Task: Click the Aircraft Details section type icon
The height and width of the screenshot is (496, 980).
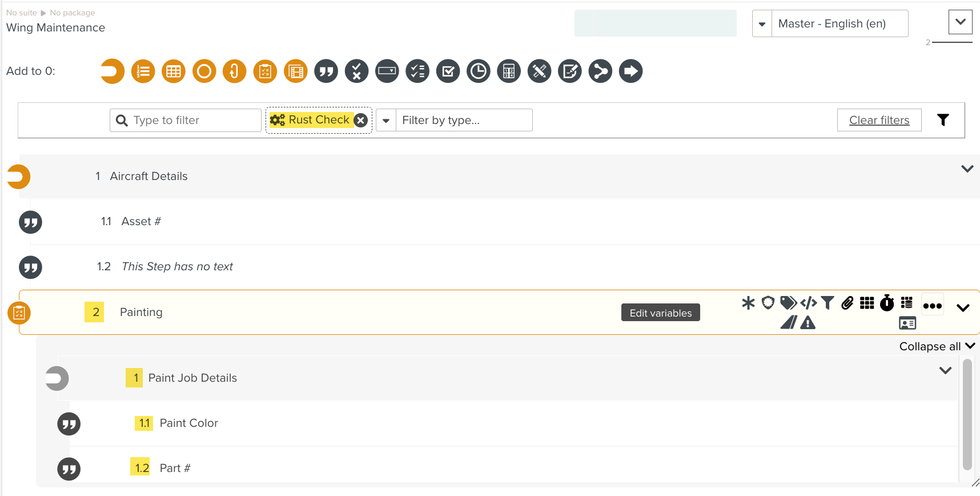Action: [x=19, y=177]
